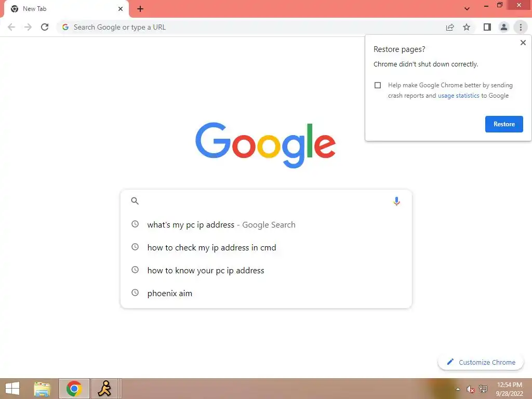The image size is (532, 399).
Task: Click the share this page icon
Action: 450,27
